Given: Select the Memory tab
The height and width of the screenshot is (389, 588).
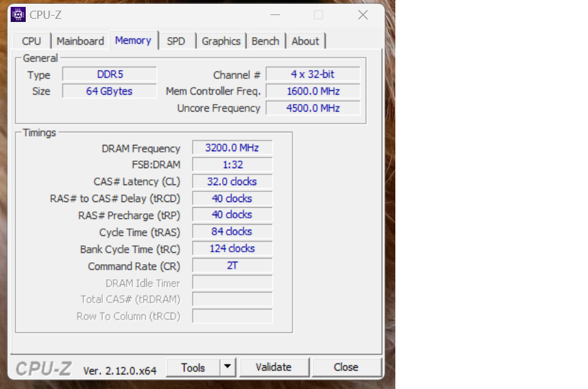Looking at the screenshot, I should click(133, 40).
